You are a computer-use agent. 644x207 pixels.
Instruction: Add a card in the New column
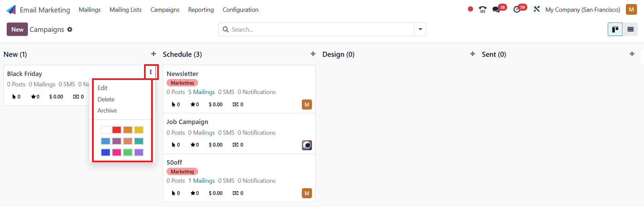tap(153, 54)
